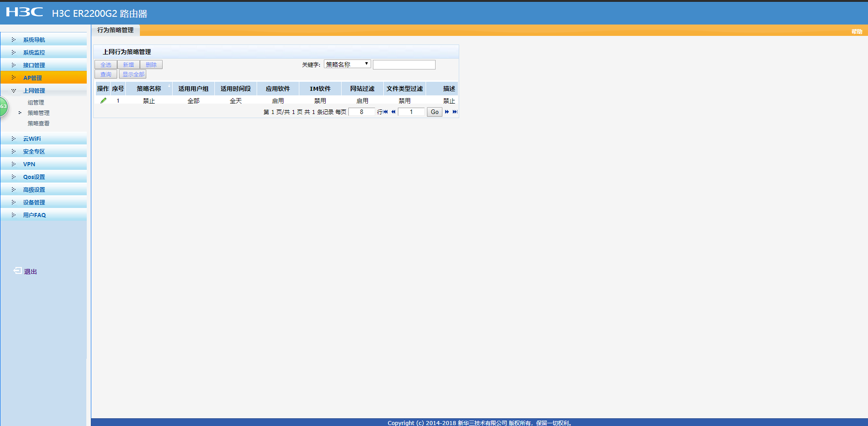
Task: Select 策略管理 submenu item
Action: (x=39, y=113)
